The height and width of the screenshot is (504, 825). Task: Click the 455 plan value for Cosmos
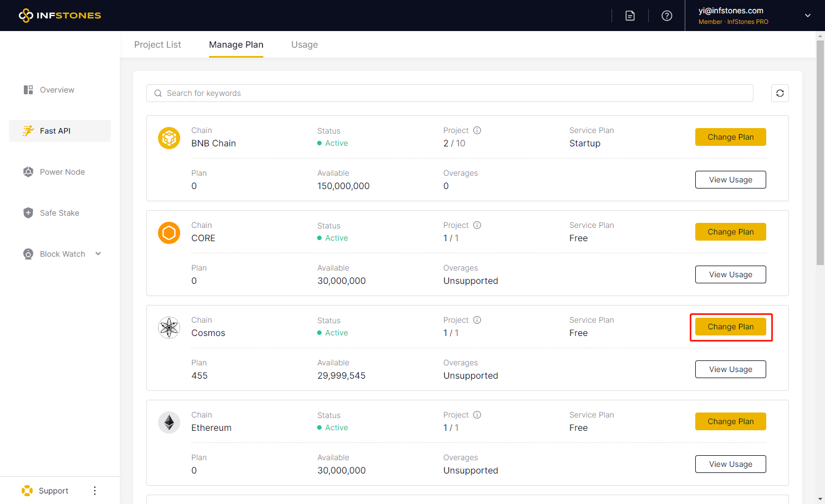tap(200, 375)
